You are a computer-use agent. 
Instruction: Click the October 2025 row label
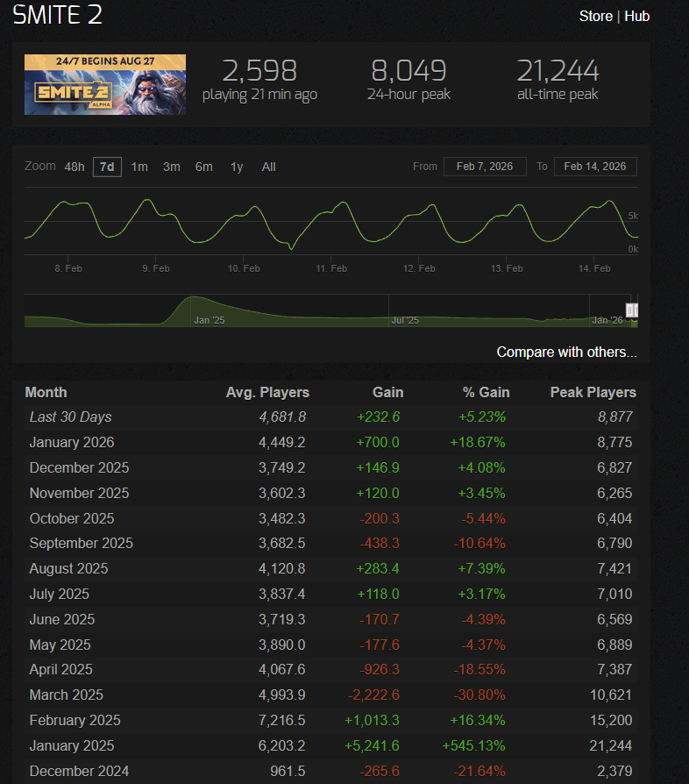[72, 518]
